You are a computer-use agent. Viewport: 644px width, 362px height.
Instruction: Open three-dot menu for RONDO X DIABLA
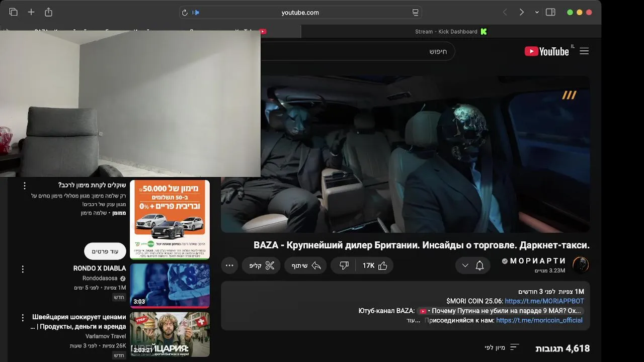point(23,269)
